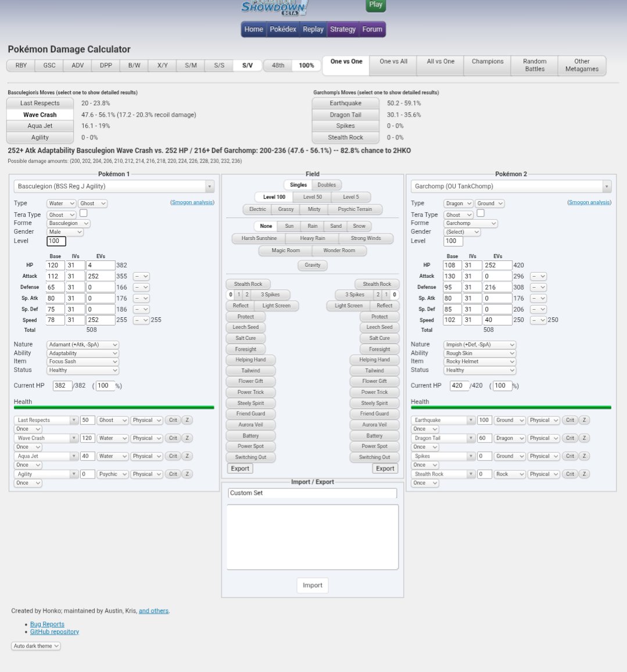The height and width of the screenshot is (672, 627).
Task: Switch field format to Doubles
Action: tap(327, 185)
